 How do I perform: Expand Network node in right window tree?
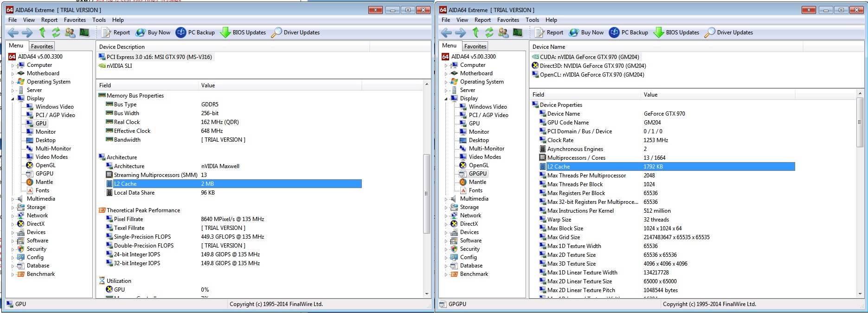click(x=446, y=216)
